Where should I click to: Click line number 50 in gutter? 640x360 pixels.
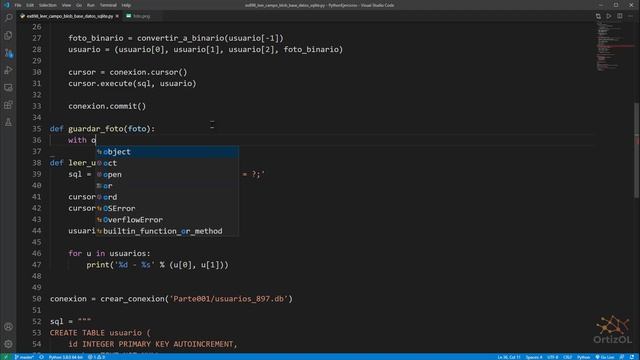coord(37,299)
